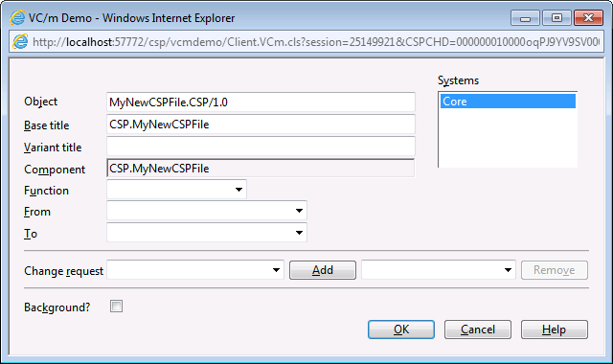Click the empty Variant title field
613x364 pixels.
pos(261,147)
